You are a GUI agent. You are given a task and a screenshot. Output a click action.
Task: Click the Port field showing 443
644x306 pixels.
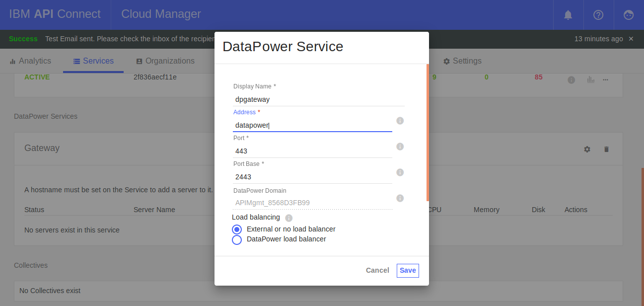tap(312, 151)
